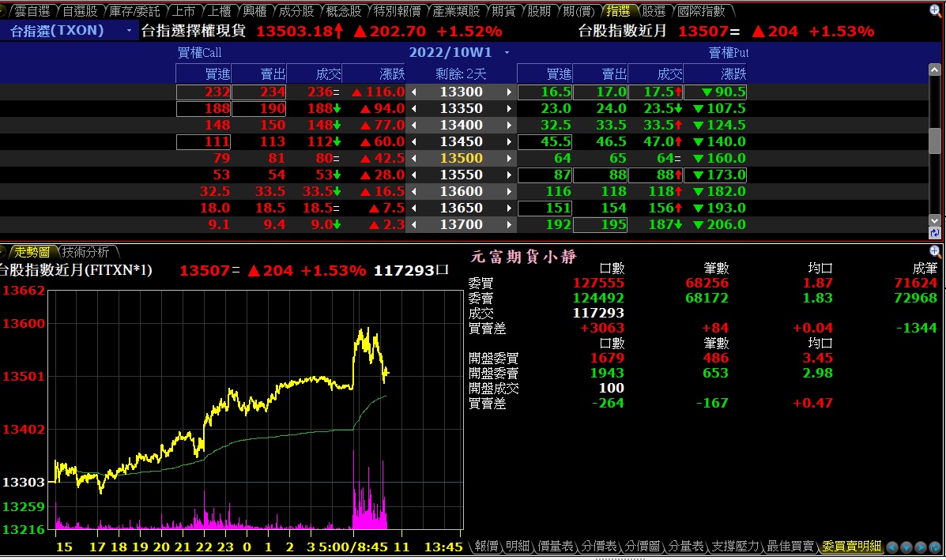The height and width of the screenshot is (560, 946).
Task: Click the blue refresh button in bottom tab bar
Action: click(x=935, y=547)
